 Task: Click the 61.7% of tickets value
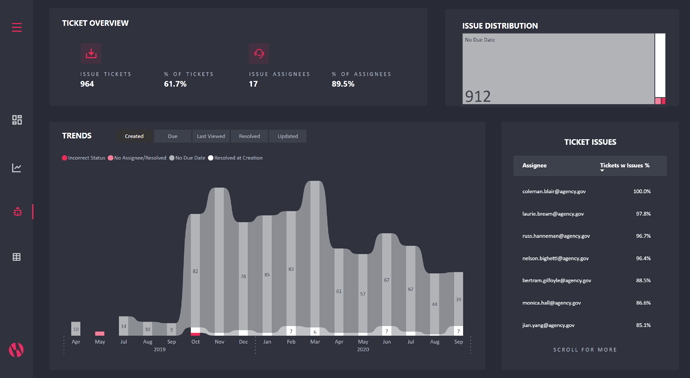pos(175,84)
